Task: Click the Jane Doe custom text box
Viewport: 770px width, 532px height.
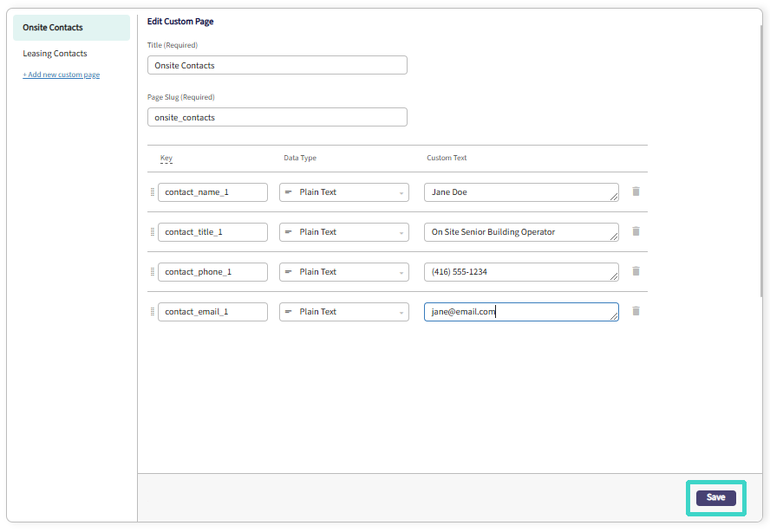Action: pos(521,192)
